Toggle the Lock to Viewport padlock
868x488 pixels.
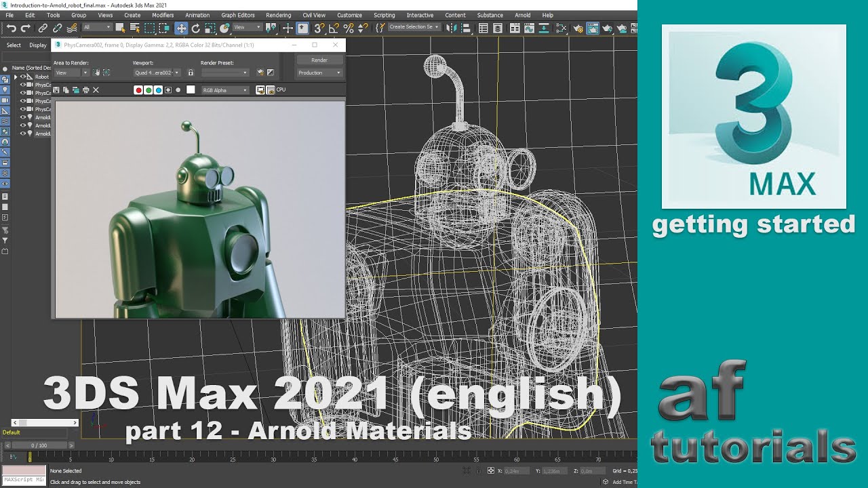pyautogui.click(x=191, y=73)
